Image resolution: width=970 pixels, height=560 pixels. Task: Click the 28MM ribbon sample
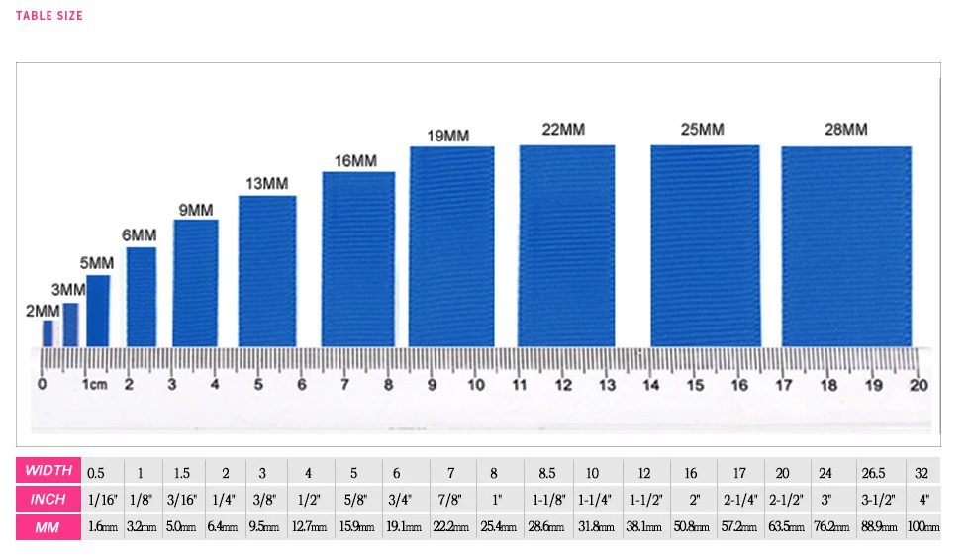tap(846, 246)
